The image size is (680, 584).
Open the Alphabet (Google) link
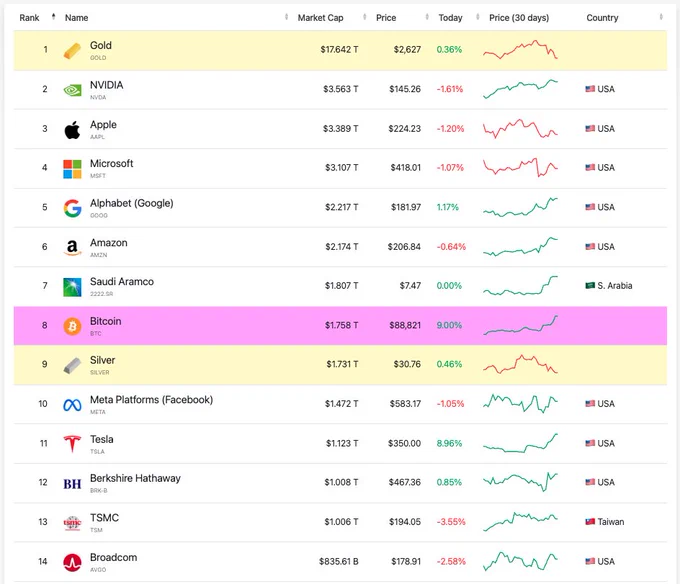point(131,203)
